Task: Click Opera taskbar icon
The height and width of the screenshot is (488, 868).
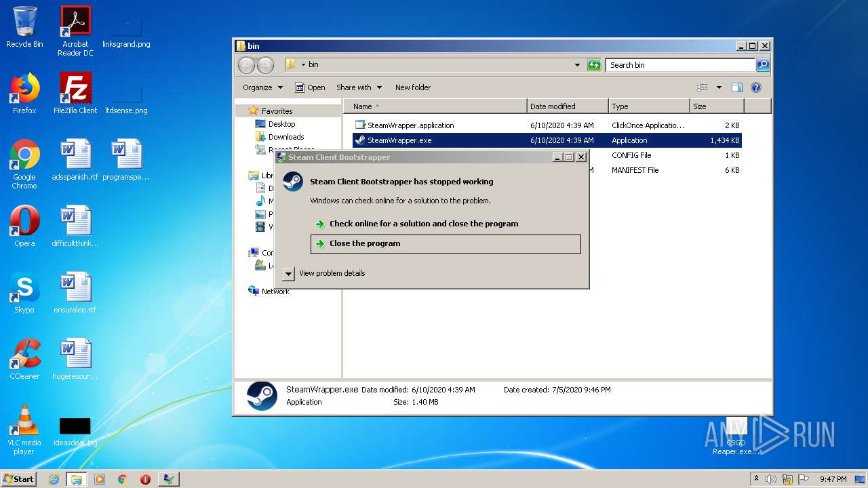Action: 145,479
